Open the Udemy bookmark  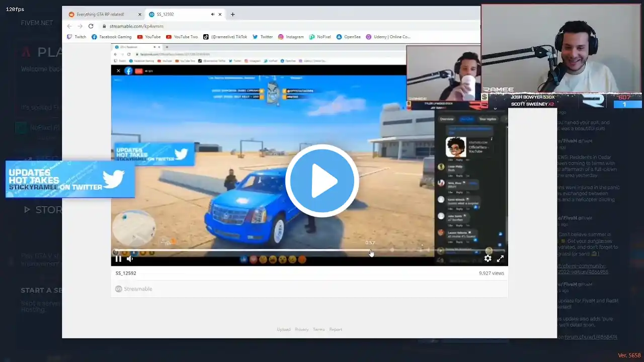[388, 37]
